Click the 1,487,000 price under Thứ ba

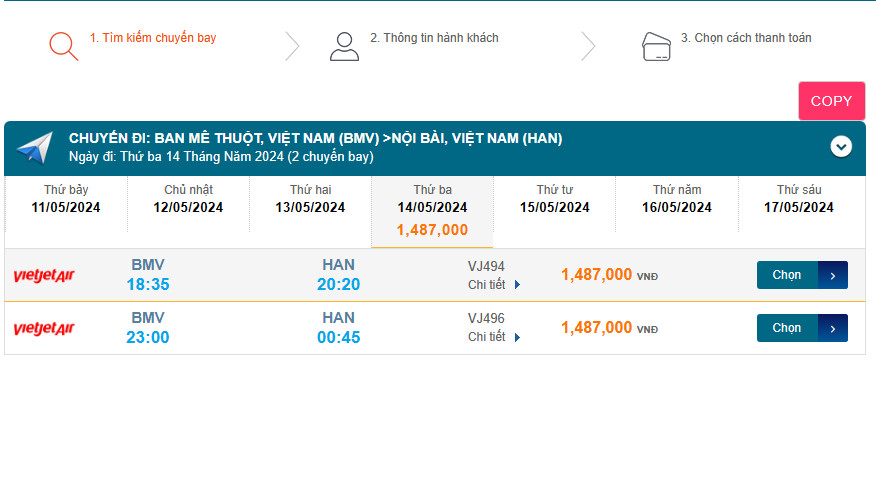[x=432, y=230]
